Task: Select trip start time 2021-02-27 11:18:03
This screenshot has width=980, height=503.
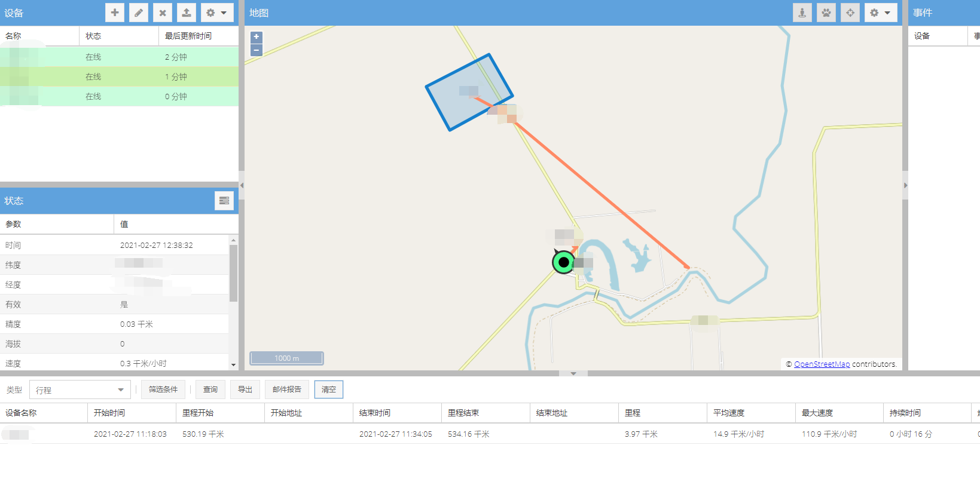Action: (130, 434)
